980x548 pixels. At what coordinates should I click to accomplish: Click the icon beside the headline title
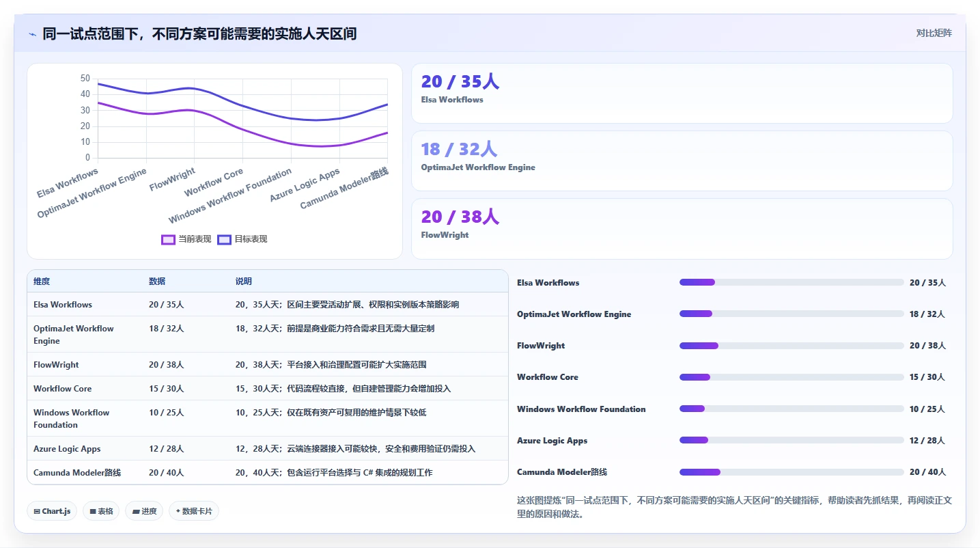(32, 34)
